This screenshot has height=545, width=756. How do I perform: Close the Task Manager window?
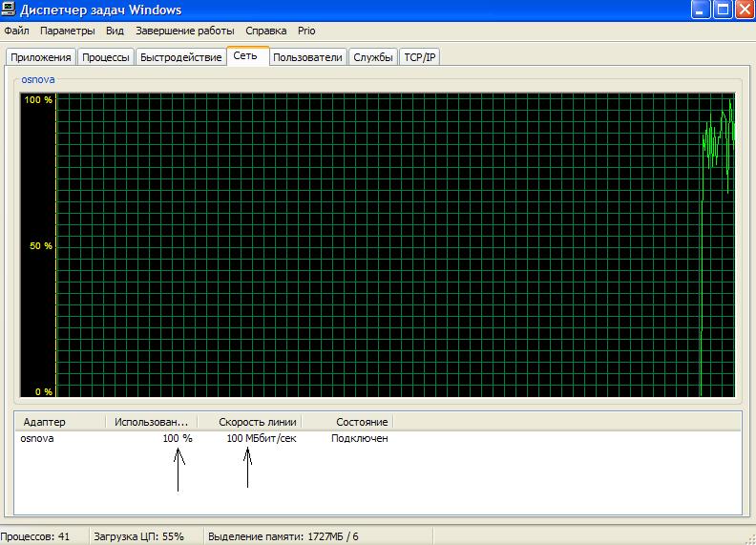coord(745,10)
